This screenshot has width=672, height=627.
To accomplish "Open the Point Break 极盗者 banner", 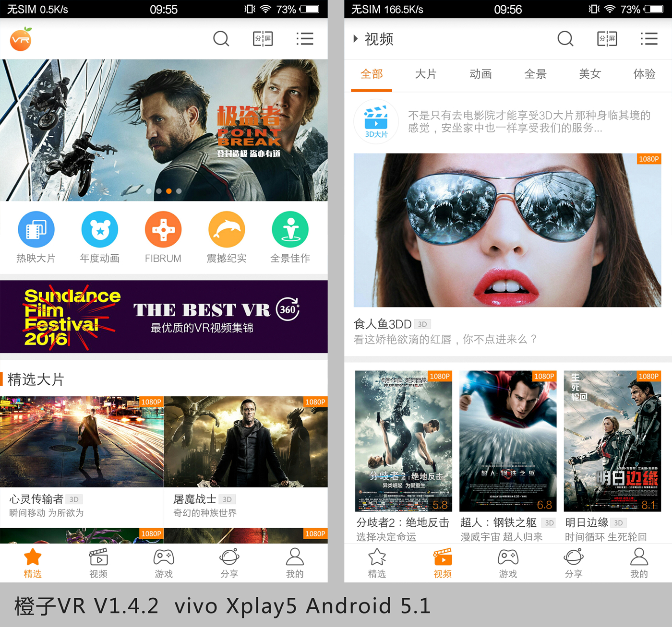I will [x=164, y=130].
